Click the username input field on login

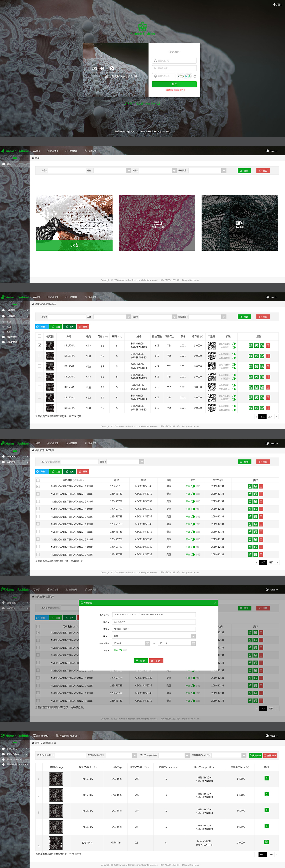[174, 61]
